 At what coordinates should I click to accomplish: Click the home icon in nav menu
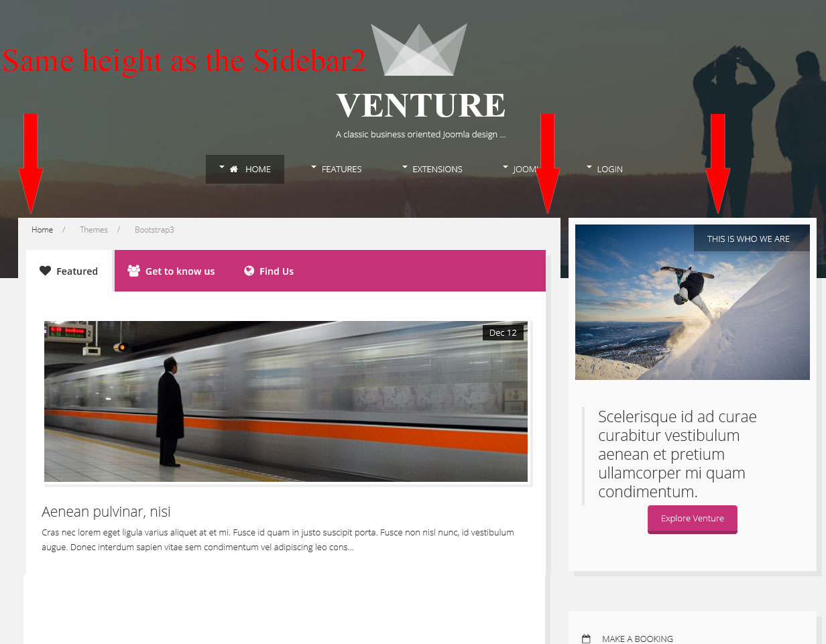pyautogui.click(x=234, y=170)
